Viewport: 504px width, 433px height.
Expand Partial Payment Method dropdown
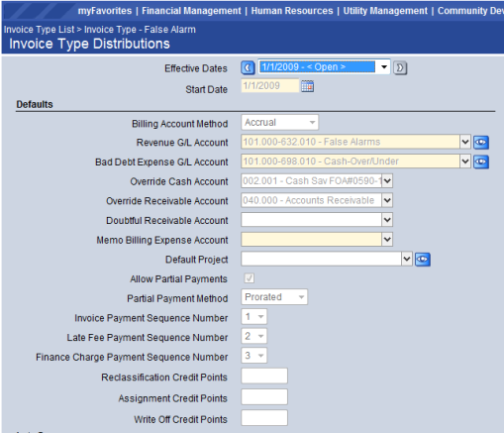(x=274, y=297)
